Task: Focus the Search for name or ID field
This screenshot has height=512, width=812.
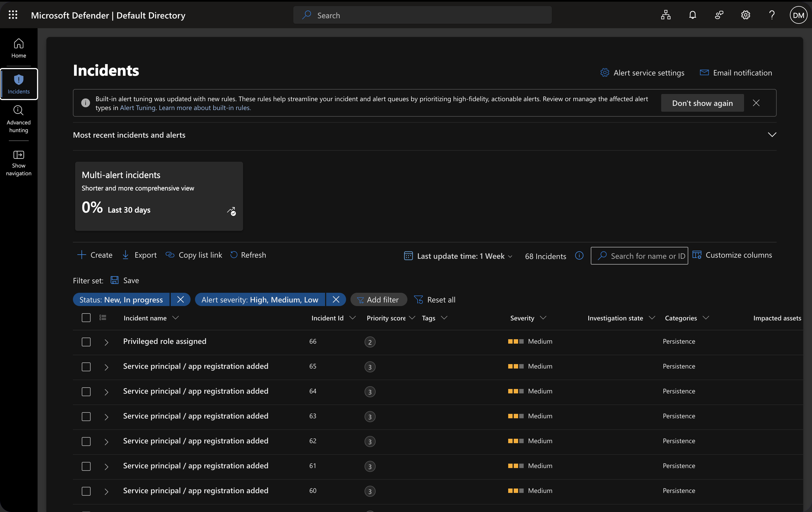Action: [639, 256]
